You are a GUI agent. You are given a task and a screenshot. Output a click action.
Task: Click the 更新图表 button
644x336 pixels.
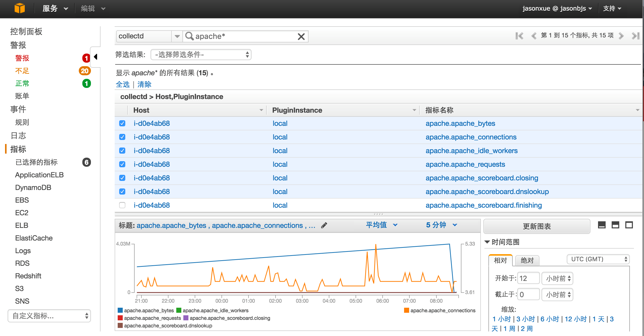(x=536, y=226)
